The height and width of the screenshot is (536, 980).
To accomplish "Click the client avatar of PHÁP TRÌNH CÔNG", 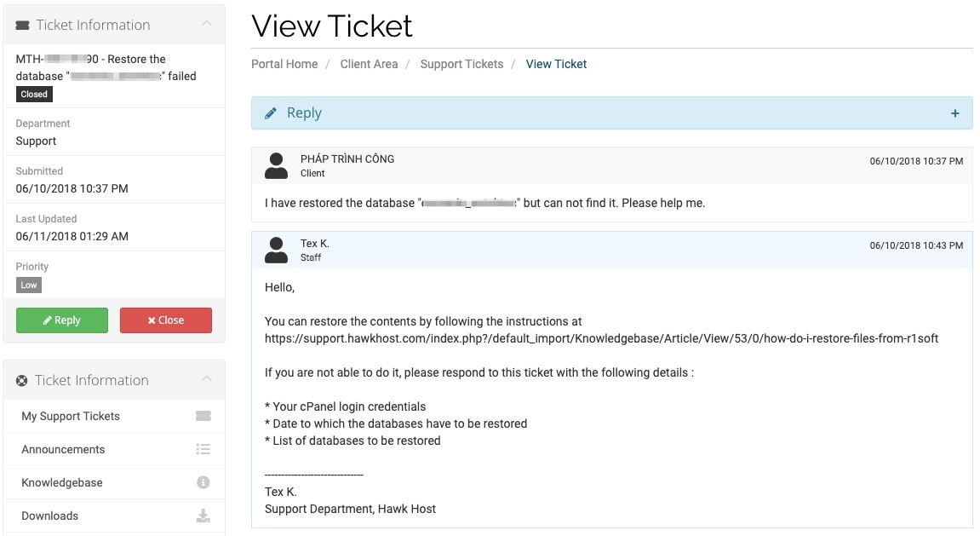I will click(276, 165).
